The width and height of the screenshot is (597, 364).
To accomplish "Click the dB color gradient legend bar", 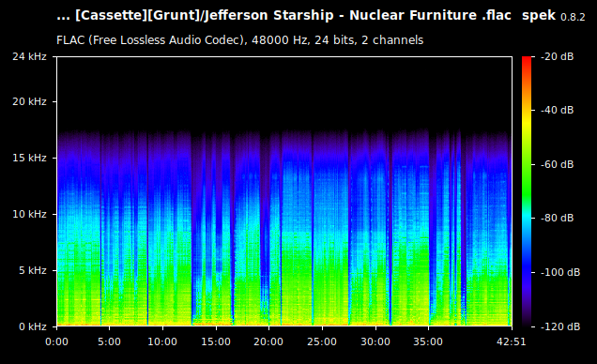I will click(527, 191).
